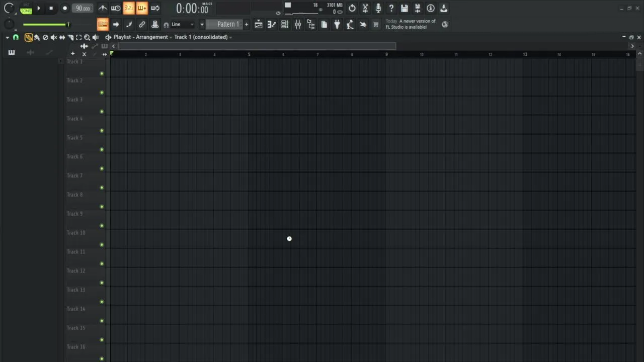Select the Select tool
Screen dimensions: 644x362
[x=78, y=37]
